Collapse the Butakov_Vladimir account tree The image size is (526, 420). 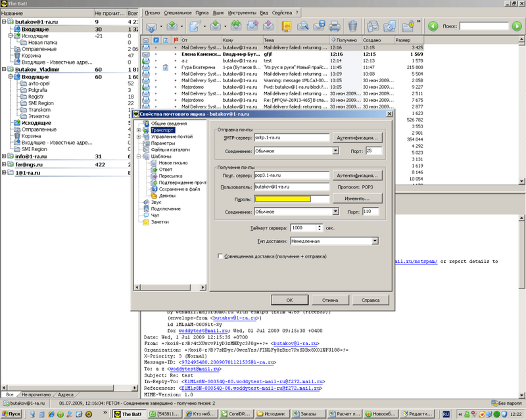pyautogui.click(x=4, y=69)
